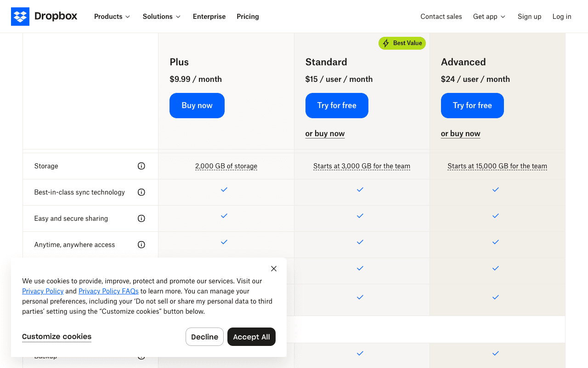Click the 'Anytime, anywhere access' label
The image size is (588, 368).
coord(75,245)
